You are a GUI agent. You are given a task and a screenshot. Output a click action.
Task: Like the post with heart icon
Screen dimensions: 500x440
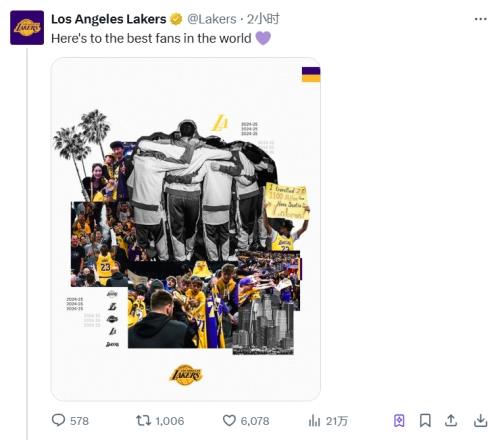coord(229,420)
